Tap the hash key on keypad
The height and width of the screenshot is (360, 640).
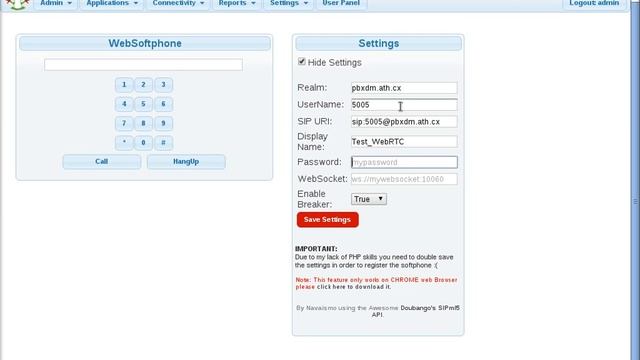[x=163, y=143]
